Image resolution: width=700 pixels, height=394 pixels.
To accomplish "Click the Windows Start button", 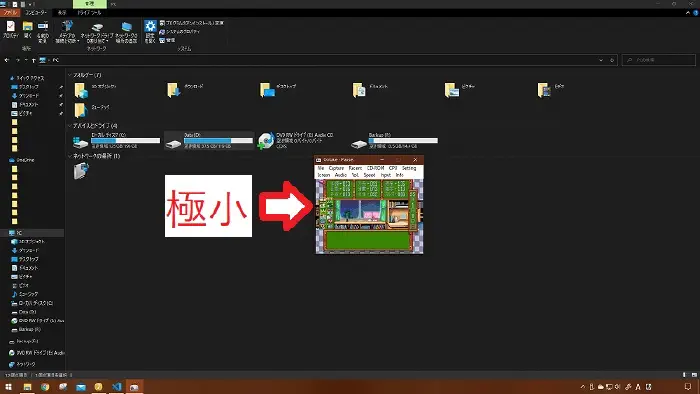I will tap(8, 386).
